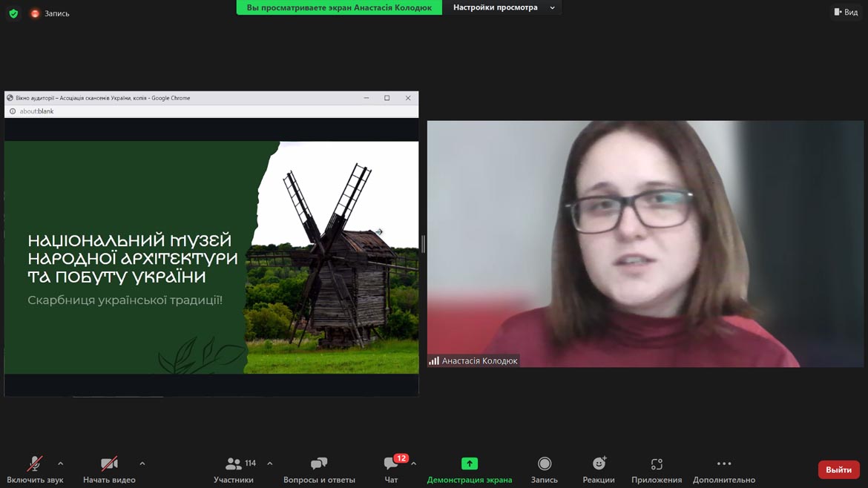Click the participants count '114'
This screenshot has width=868, height=488.
pyautogui.click(x=250, y=463)
